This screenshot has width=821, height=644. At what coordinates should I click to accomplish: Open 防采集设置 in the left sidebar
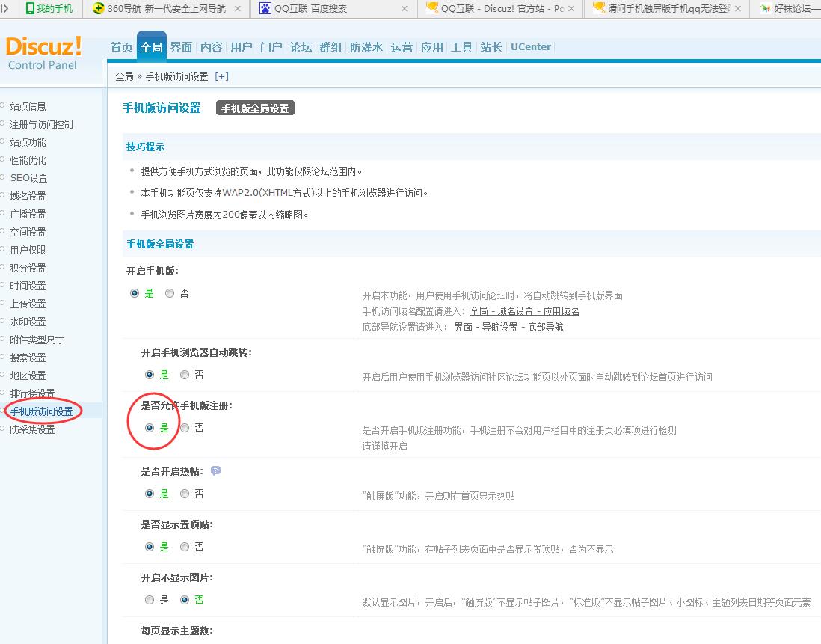(32, 429)
